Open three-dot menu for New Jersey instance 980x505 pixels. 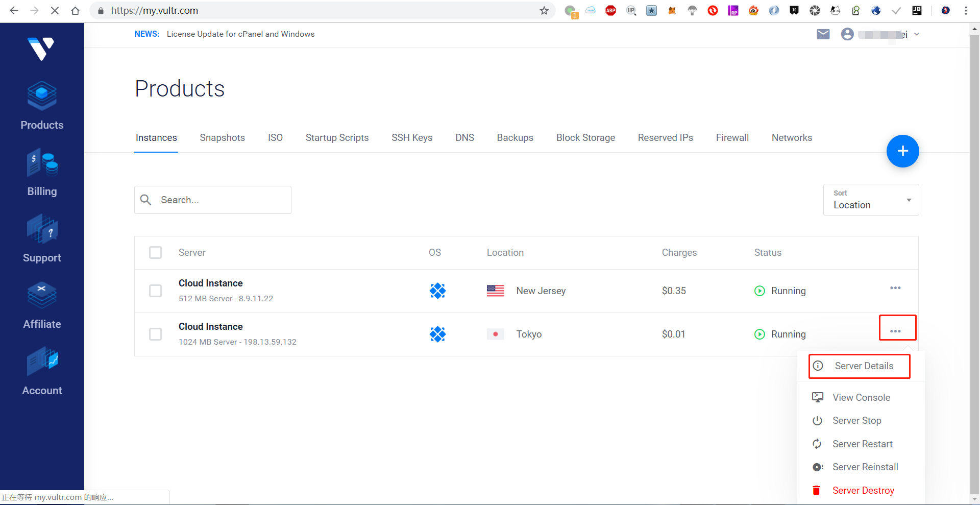(895, 288)
